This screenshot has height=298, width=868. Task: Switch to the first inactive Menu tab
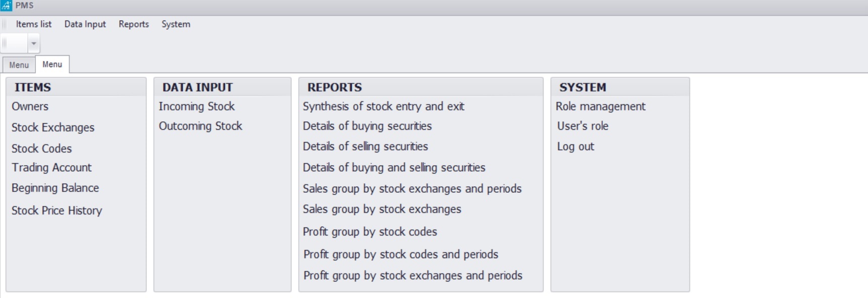(19, 65)
